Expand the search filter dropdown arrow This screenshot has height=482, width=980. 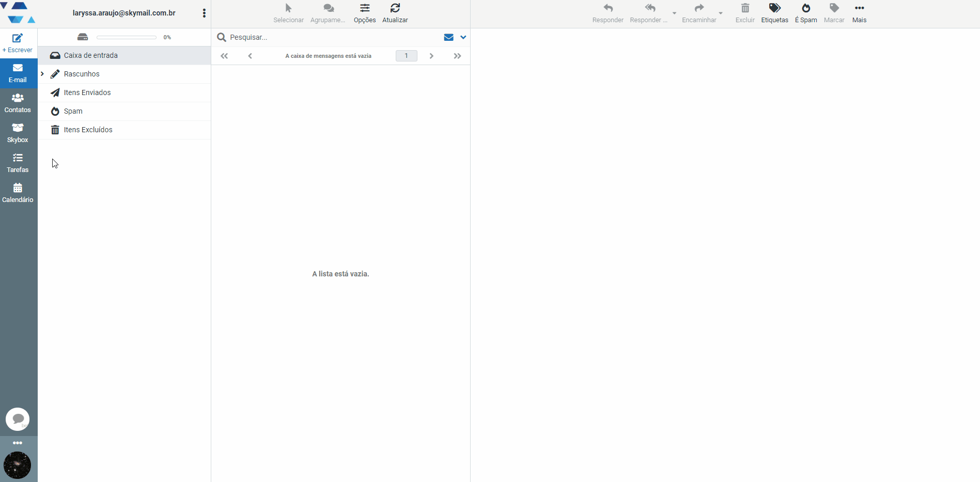(x=463, y=37)
